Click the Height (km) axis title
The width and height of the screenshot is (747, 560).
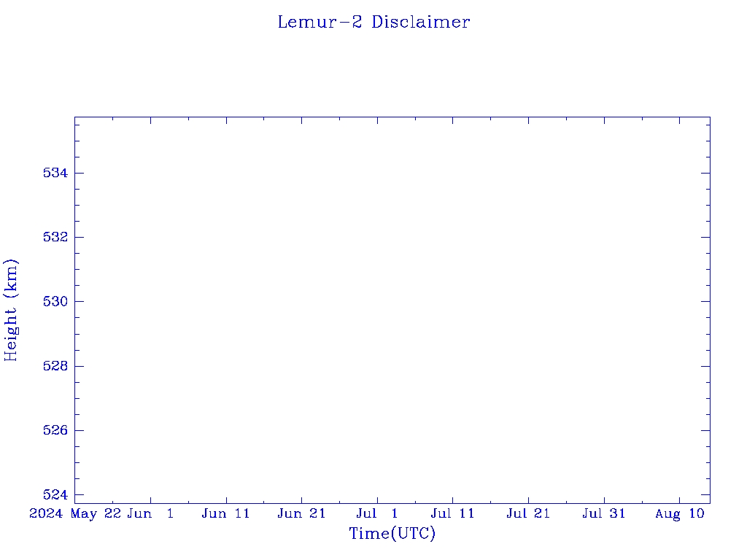pyautogui.click(x=11, y=310)
